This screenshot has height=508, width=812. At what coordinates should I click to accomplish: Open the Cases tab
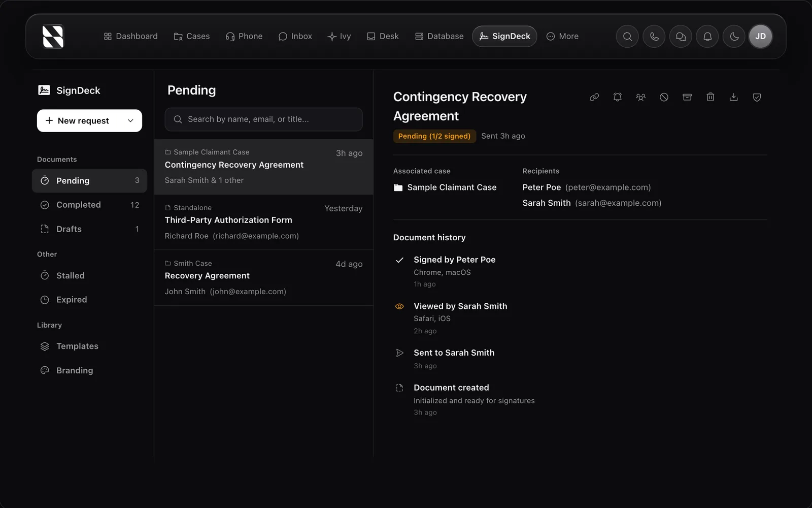[192, 37]
